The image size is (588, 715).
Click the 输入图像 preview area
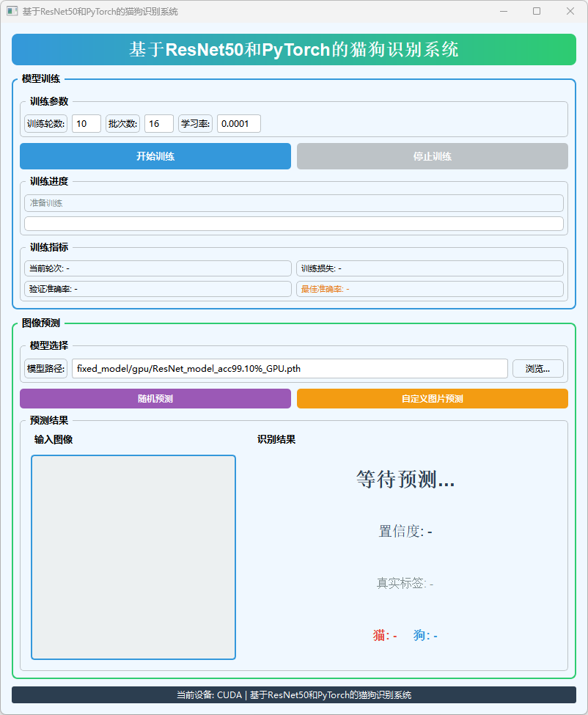coord(133,557)
